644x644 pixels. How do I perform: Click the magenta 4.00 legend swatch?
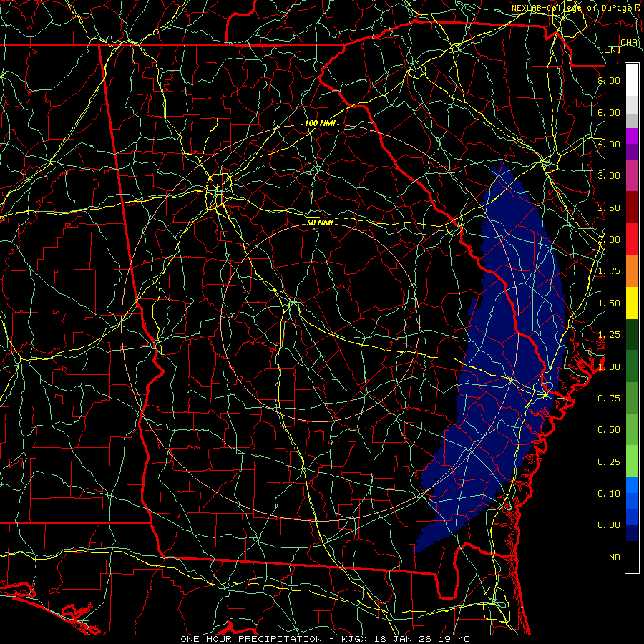point(632,136)
